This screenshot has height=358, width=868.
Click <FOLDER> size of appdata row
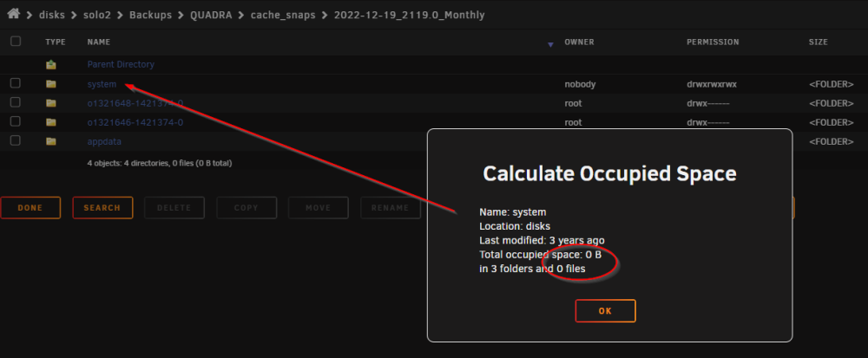[831, 142]
